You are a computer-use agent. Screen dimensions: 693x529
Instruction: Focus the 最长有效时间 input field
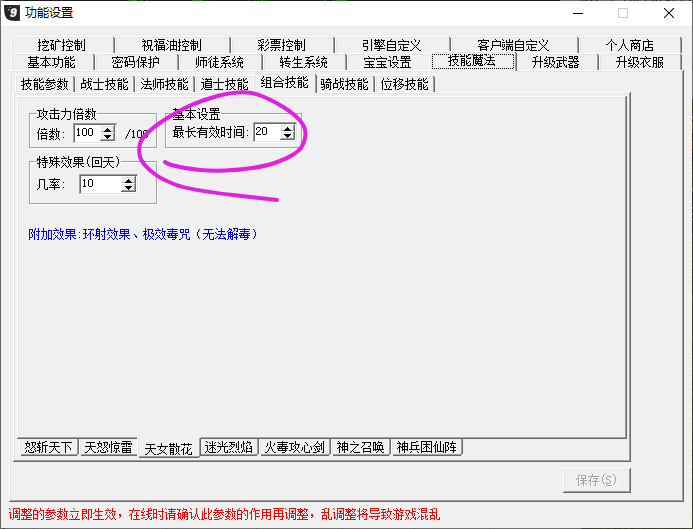pyautogui.click(x=266, y=132)
